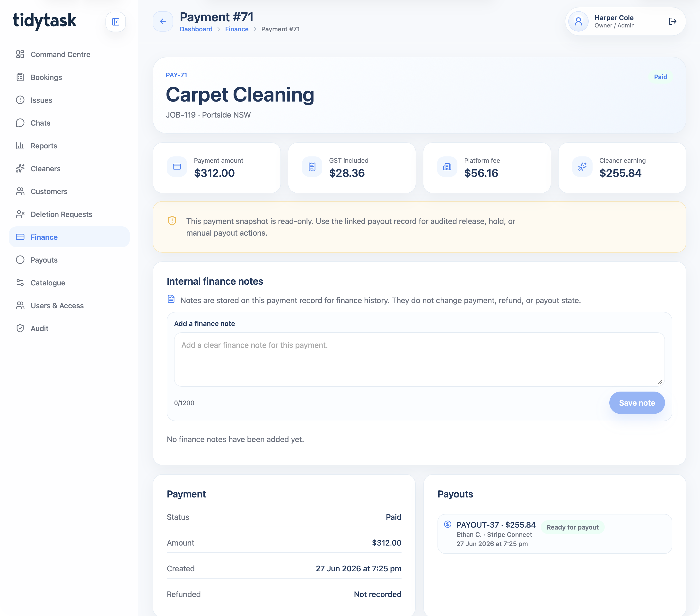This screenshot has height=616, width=700.
Task: Click the Catalogue sliders icon
Action: tap(20, 283)
